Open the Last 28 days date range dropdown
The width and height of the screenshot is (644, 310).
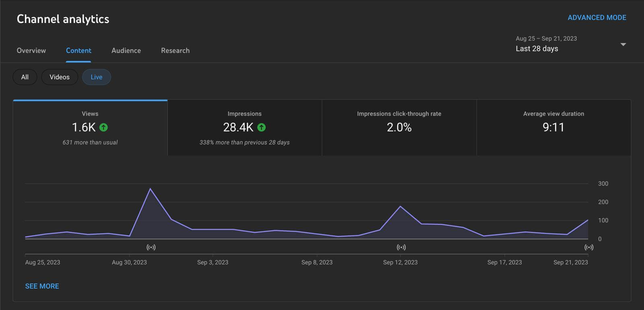coord(571,44)
